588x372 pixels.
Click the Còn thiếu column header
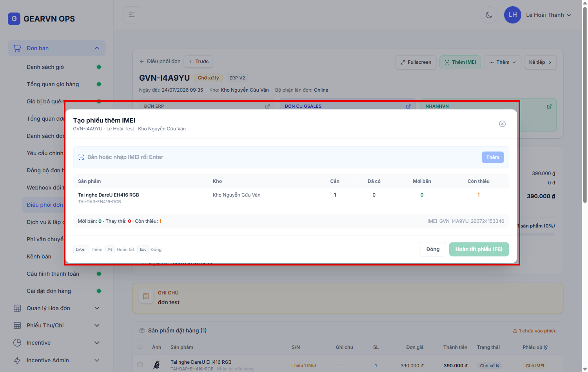[x=478, y=181]
